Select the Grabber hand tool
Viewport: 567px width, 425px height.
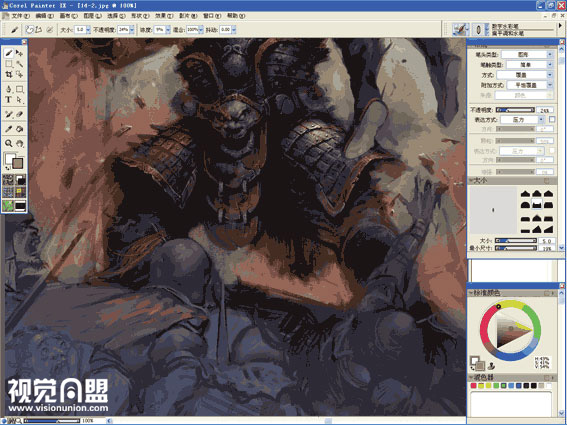(x=20, y=144)
